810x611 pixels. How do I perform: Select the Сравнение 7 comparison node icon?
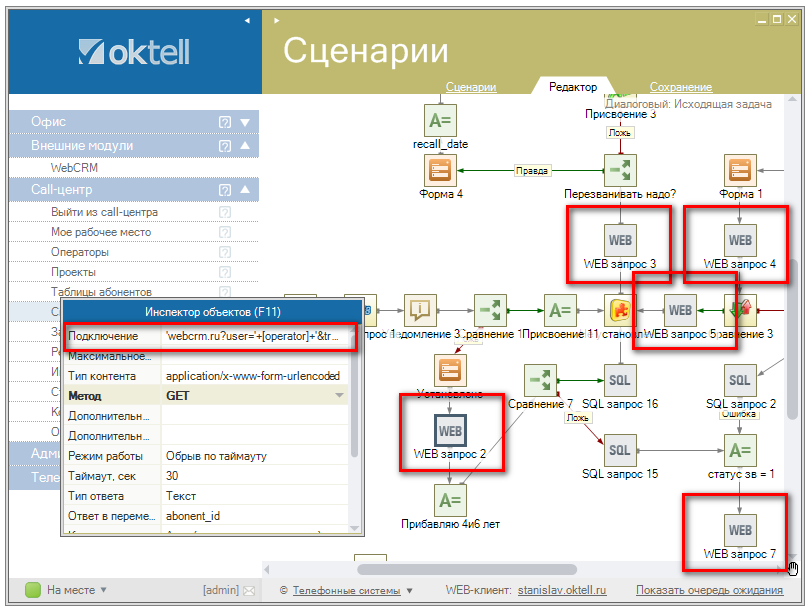click(x=540, y=379)
